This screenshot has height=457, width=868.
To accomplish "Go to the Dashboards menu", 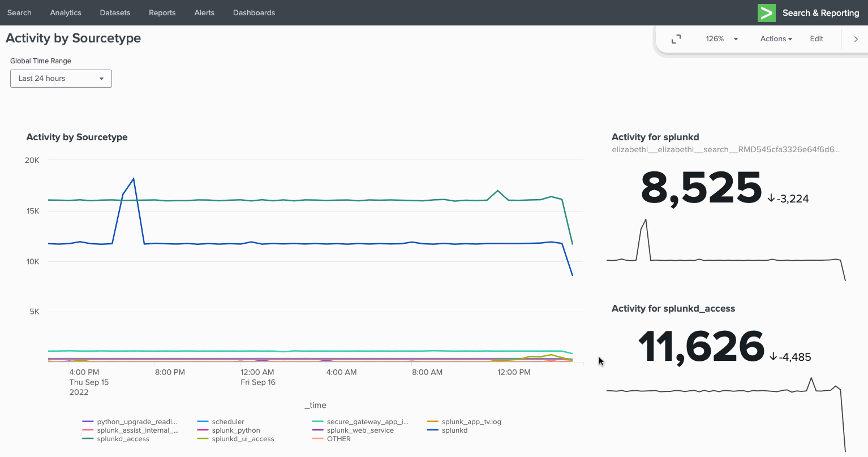I will point(253,12).
